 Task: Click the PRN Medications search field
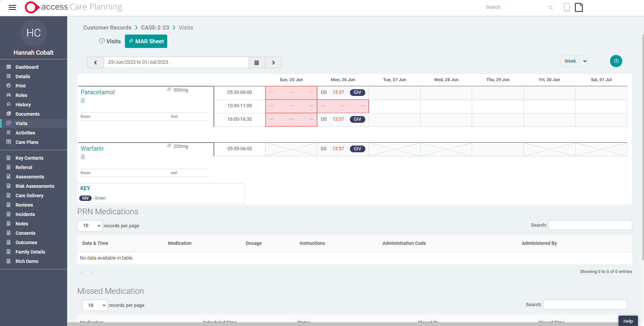coord(590,225)
